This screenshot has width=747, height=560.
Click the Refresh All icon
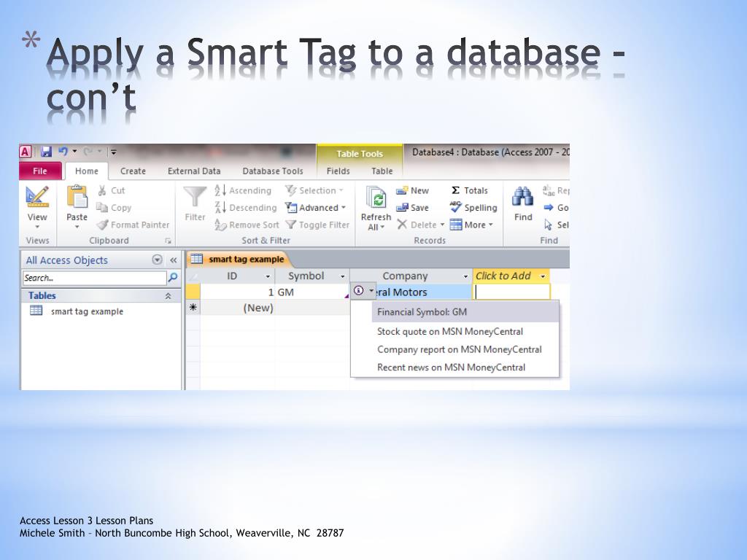click(376, 198)
